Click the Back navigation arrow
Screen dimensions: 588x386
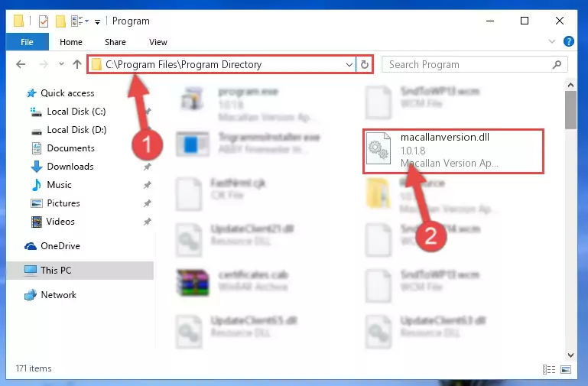[21, 64]
